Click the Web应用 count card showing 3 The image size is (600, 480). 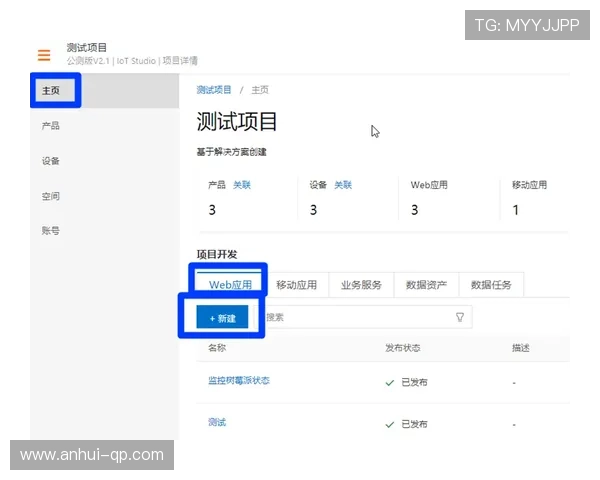[449, 198]
